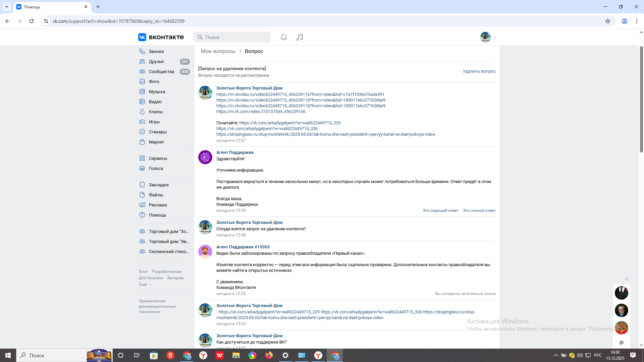The width and height of the screenshot is (644, 362).
Task: Collapse the chat contacts side panel
Action: 627,279
